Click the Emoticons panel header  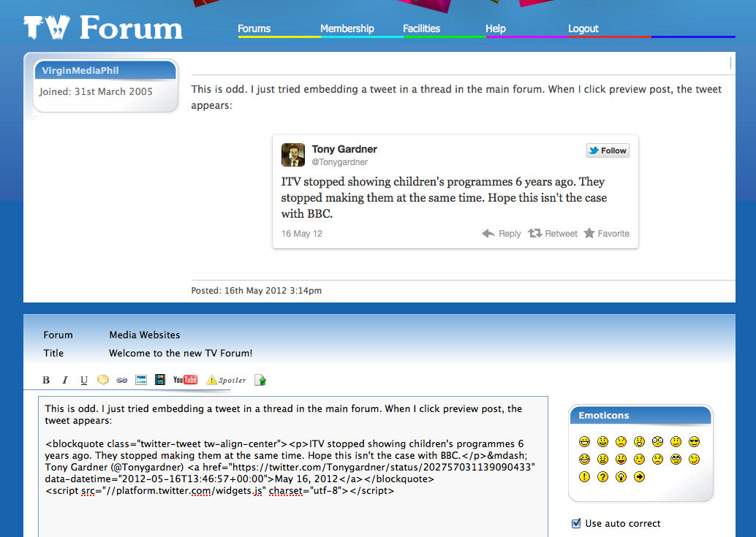(640, 415)
